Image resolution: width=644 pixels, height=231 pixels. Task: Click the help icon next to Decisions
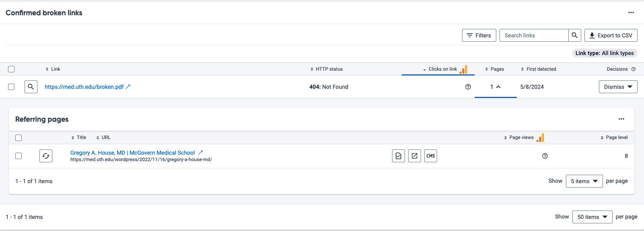click(x=634, y=69)
